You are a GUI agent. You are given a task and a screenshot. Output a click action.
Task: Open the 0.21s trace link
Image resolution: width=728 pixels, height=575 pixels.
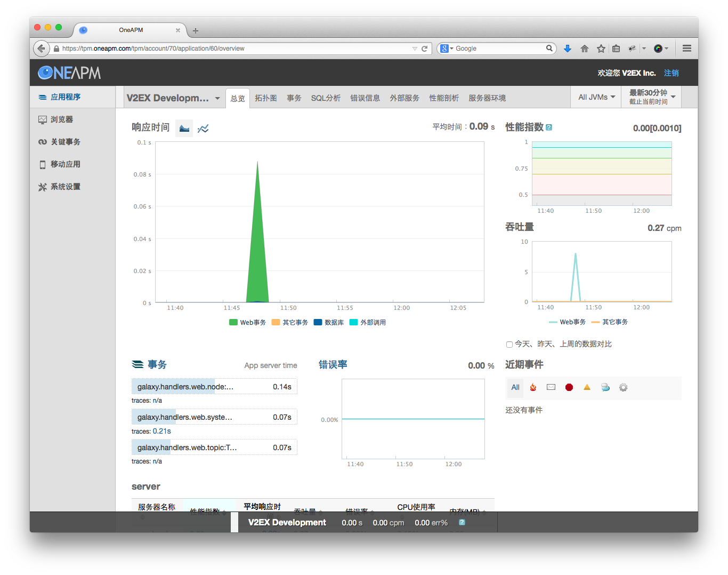(162, 432)
